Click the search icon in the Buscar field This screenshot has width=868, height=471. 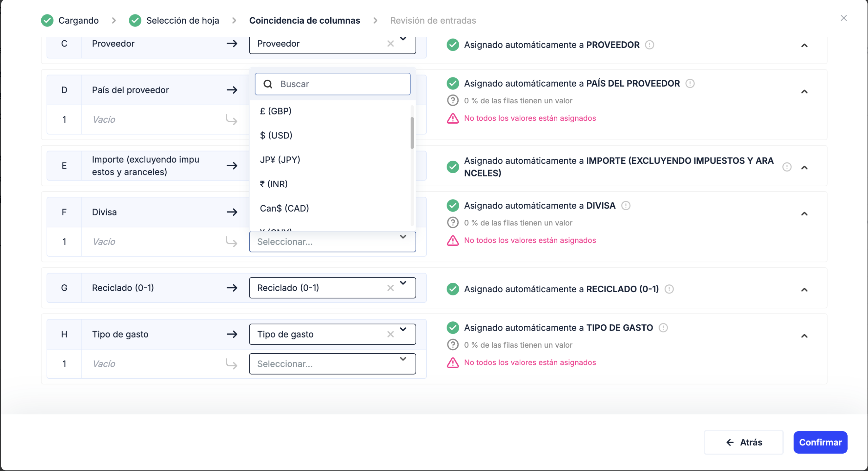268,84
